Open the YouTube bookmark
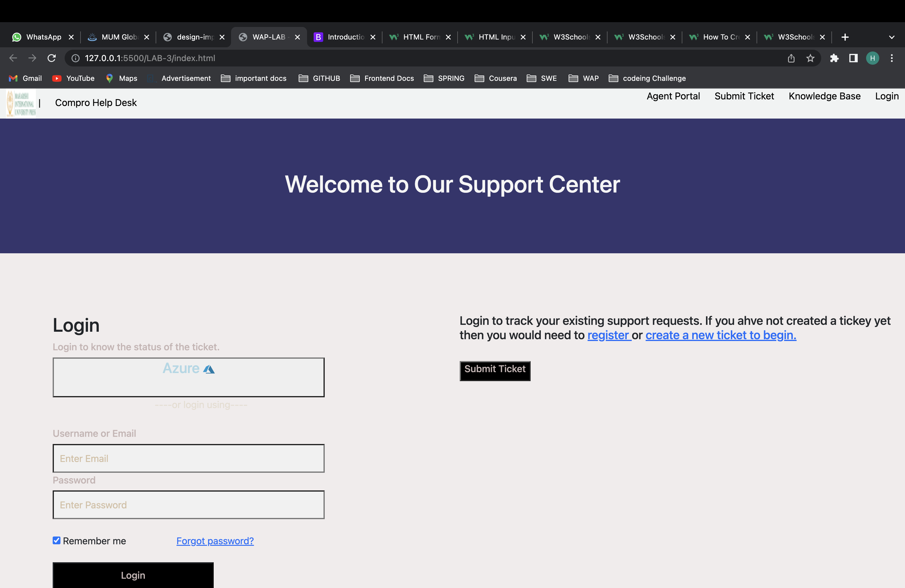The width and height of the screenshot is (905, 588). [x=73, y=78]
